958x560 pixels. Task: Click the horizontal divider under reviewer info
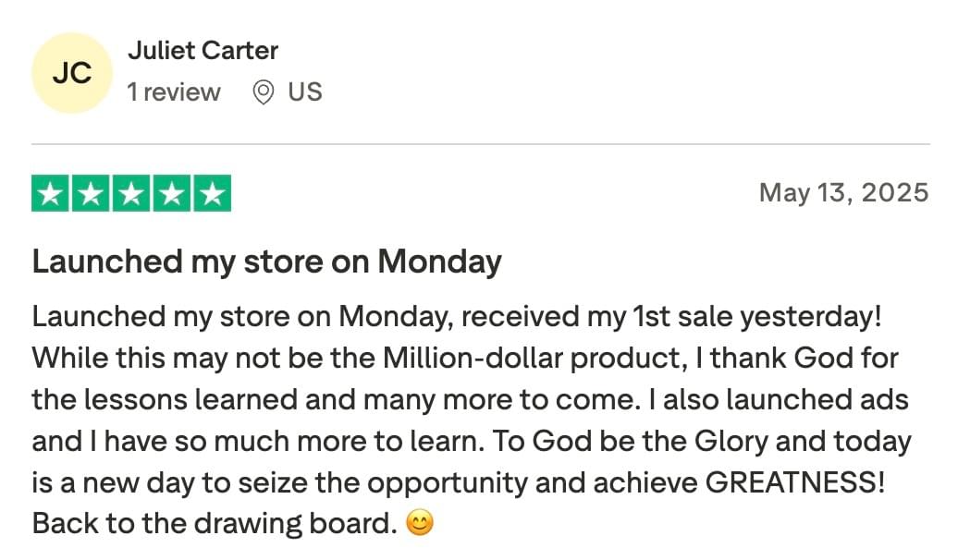point(481,145)
